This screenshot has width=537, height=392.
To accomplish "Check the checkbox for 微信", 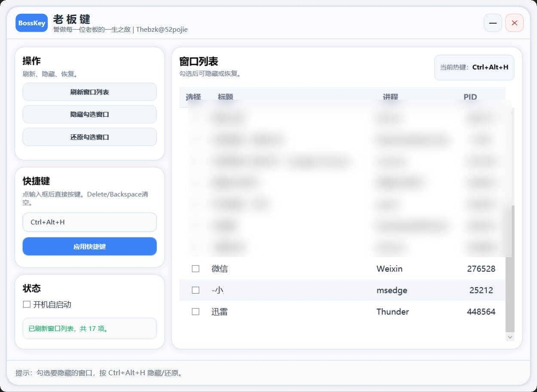I will tap(195, 268).
